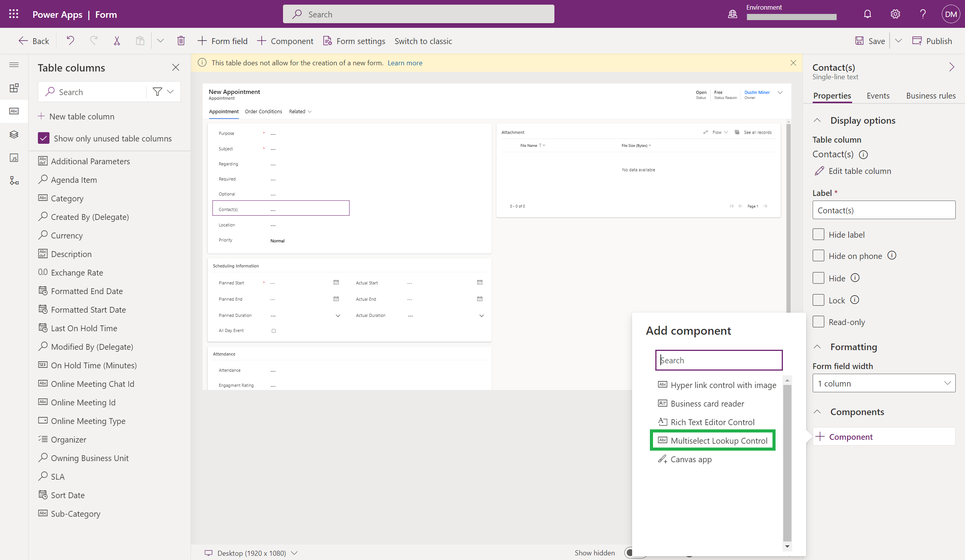This screenshot has width=965, height=560.
Task: Uncheck Show only unused table columns
Action: point(44,138)
